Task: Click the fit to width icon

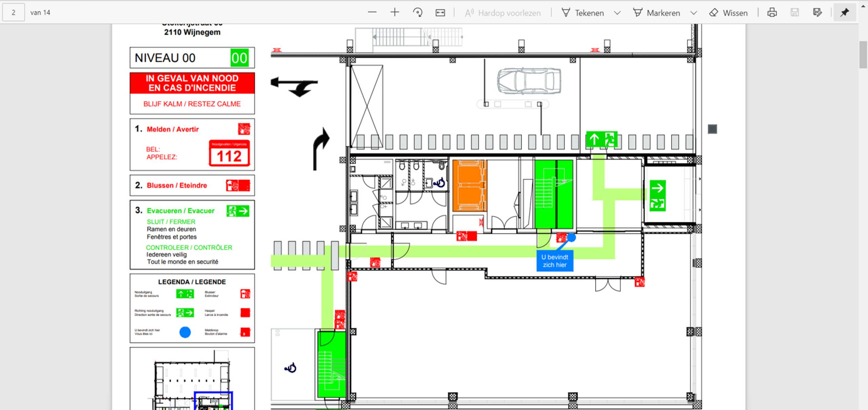Action: pyautogui.click(x=440, y=13)
